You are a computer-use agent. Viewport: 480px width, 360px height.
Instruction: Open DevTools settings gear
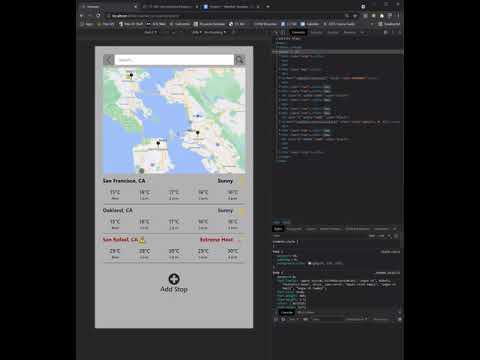[386, 32]
